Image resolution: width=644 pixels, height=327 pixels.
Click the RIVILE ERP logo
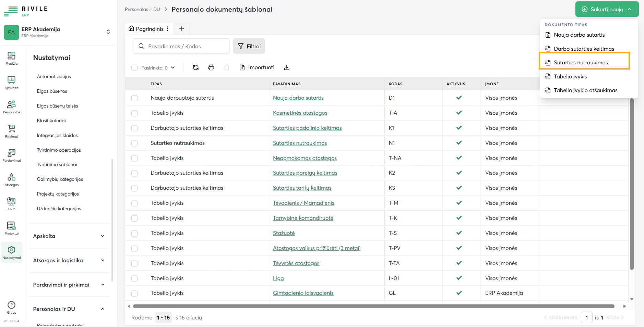[26, 11]
